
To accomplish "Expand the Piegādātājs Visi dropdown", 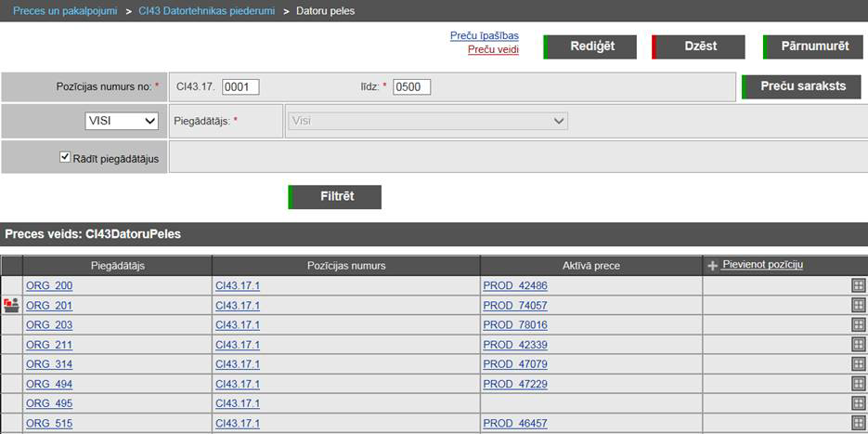I will pos(428,121).
